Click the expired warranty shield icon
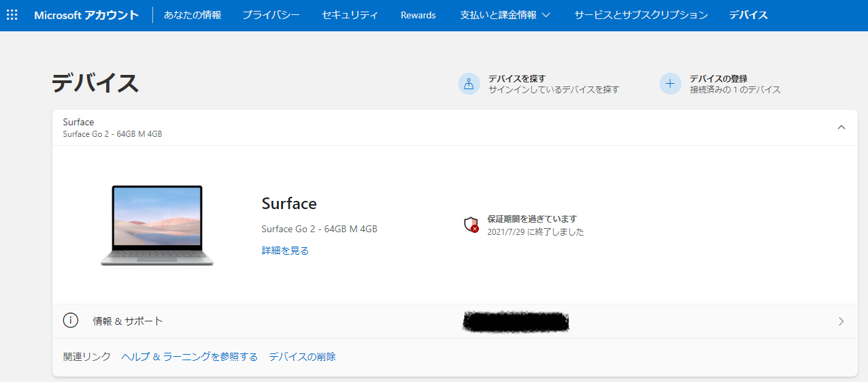Image resolution: width=868 pixels, height=382 pixels. click(471, 225)
